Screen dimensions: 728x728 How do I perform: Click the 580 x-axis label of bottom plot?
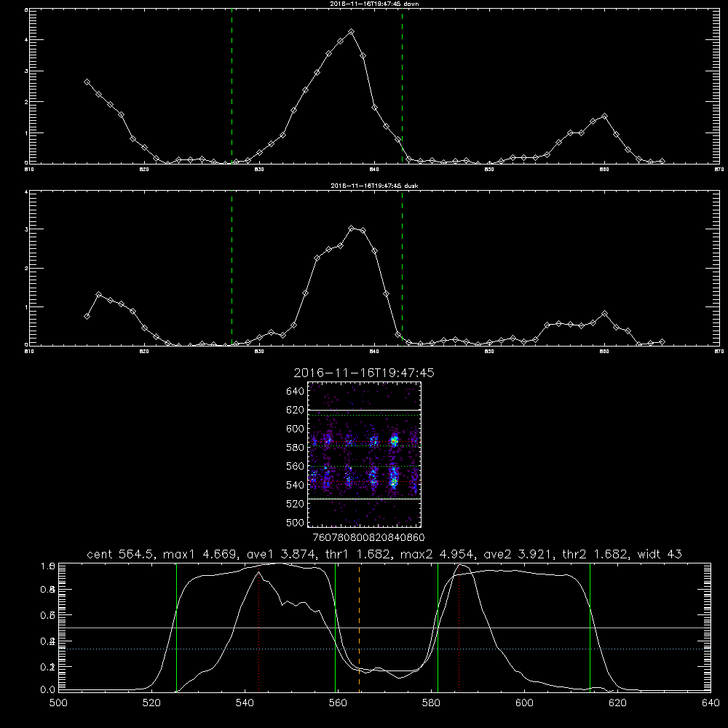431,703
